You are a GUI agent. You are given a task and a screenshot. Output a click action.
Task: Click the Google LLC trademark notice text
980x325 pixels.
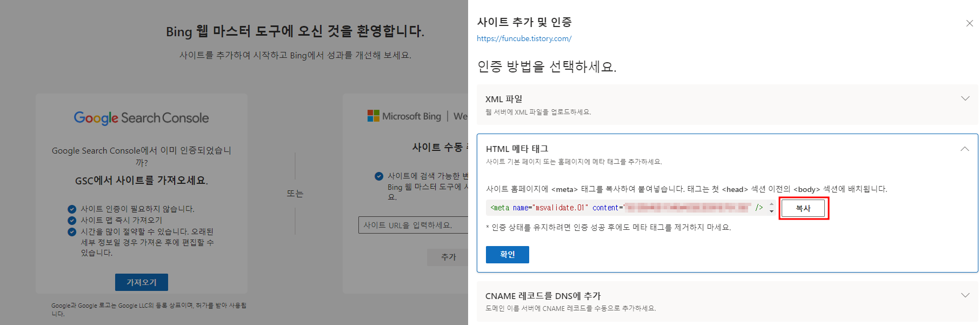pos(149,309)
